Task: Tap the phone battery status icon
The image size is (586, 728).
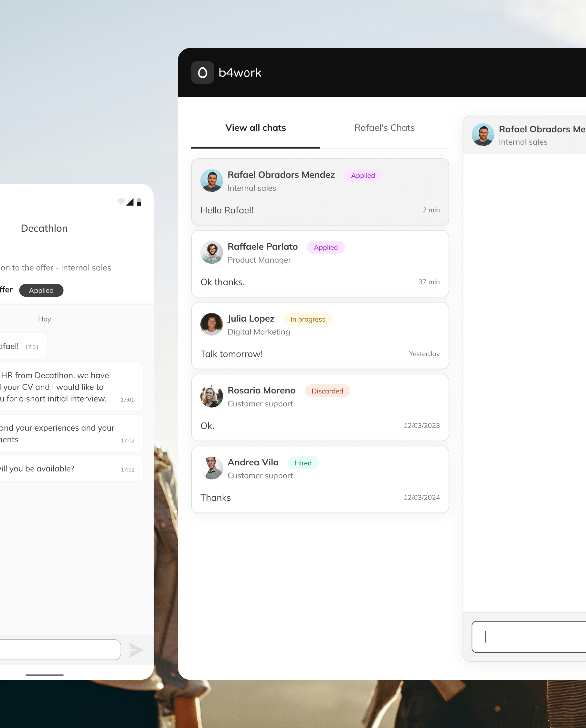Action: click(x=139, y=202)
